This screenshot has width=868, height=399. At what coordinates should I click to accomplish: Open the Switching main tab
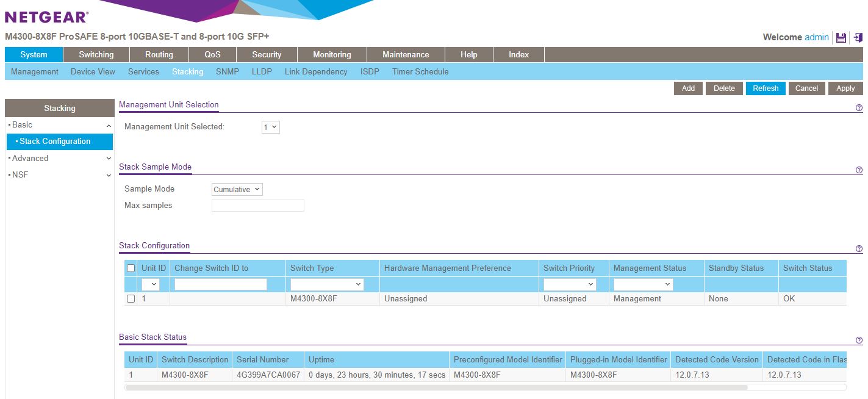[96, 54]
